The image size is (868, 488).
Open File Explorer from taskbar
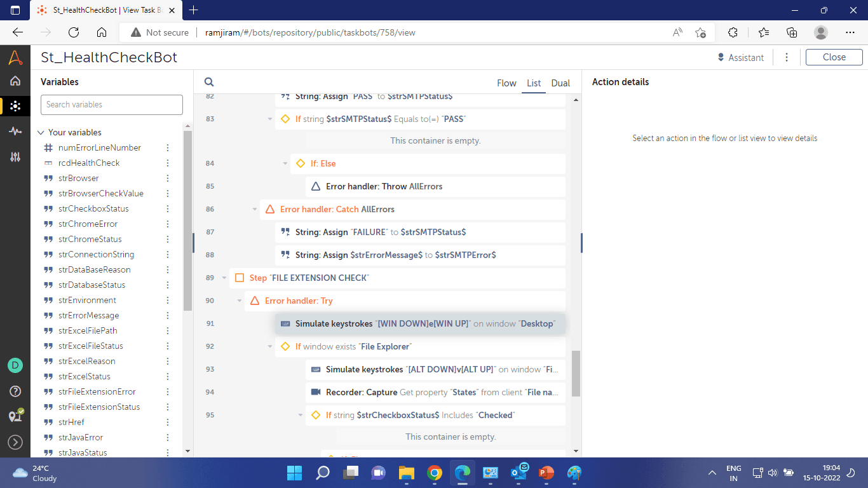[x=407, y=473]
